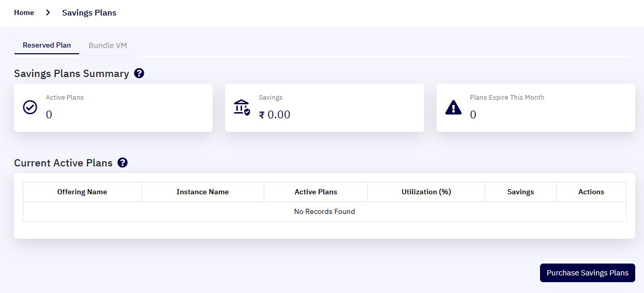
Task: Click the breadcrumb chevron arrow
Action: coord(48,12)
